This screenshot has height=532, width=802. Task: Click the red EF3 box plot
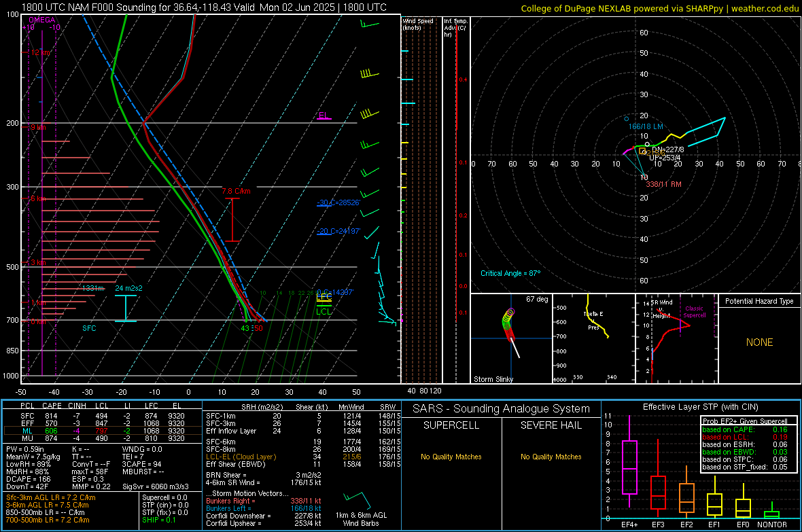coord(658,493)
